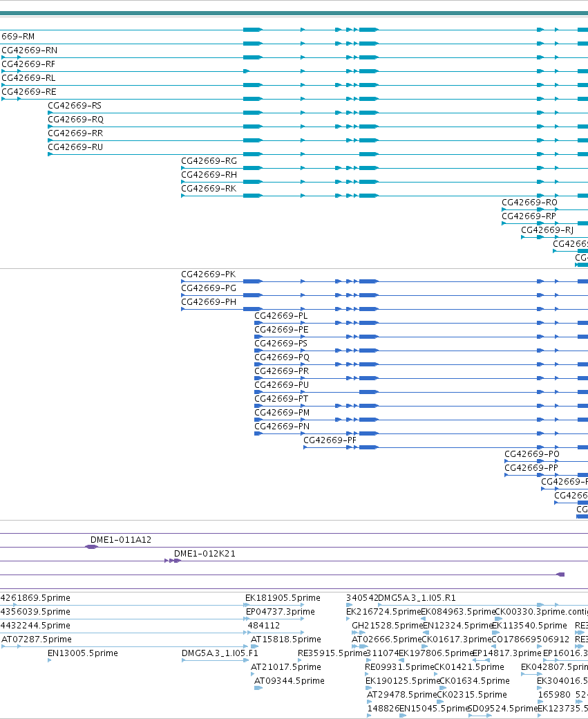588x719 pixels.
Task: Open EST SD09524.5prime
Action: 503,708
